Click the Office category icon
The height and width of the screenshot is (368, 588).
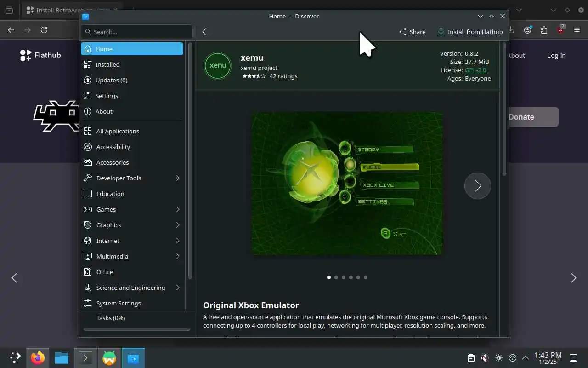[88, 272]
